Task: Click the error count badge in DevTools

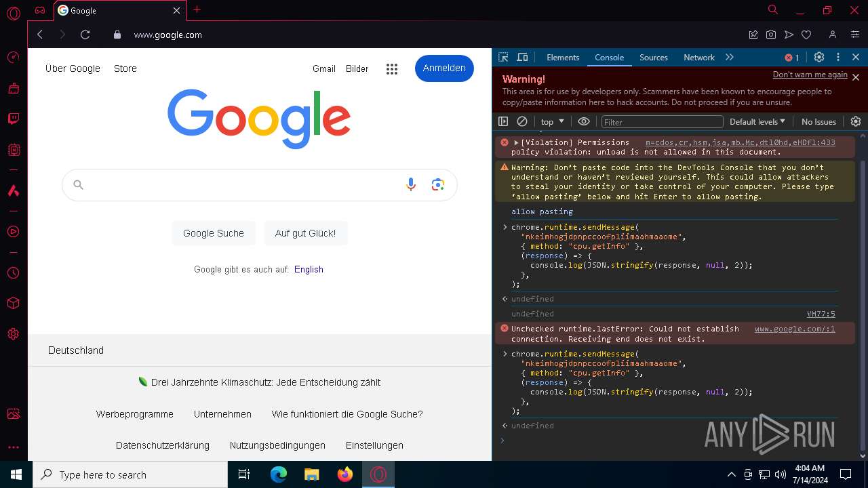Action: point(792,58)
